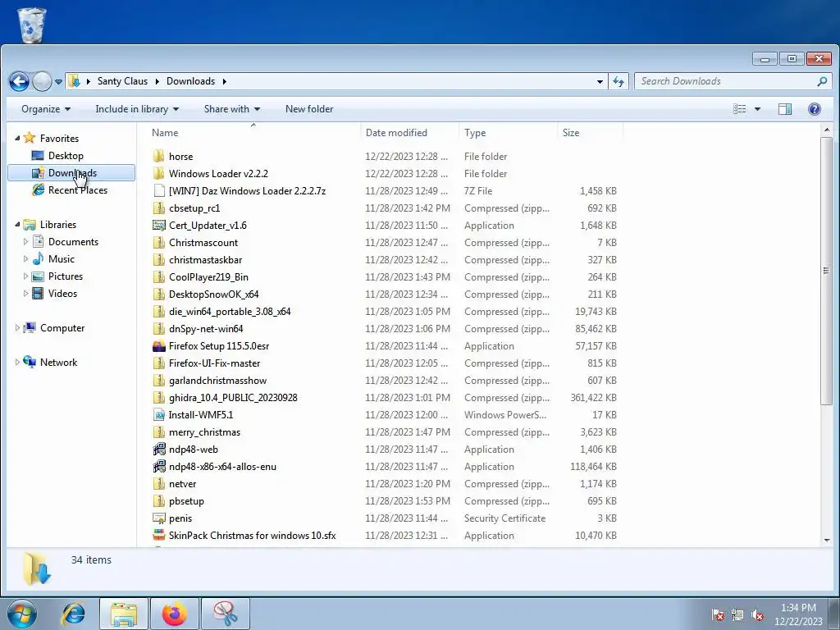Click the Forward navigation arrow button

(42, 81)
